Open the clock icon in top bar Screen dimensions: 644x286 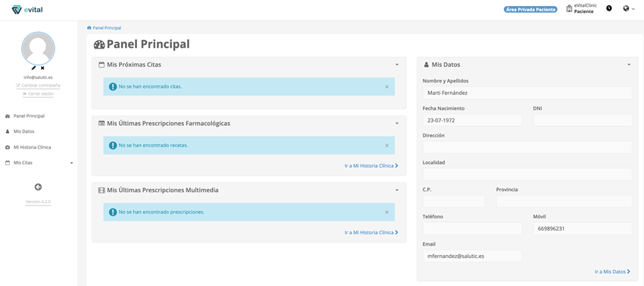tap(608, 8)
